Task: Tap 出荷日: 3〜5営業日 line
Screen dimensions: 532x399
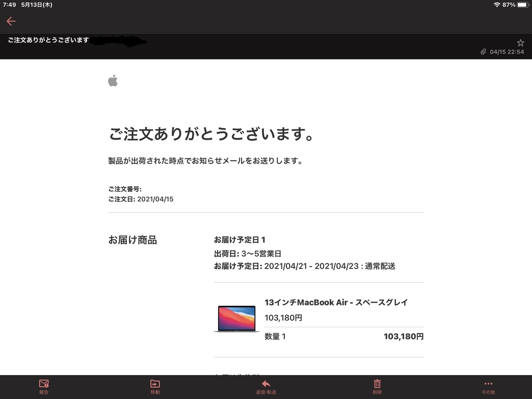Action: 248,254
